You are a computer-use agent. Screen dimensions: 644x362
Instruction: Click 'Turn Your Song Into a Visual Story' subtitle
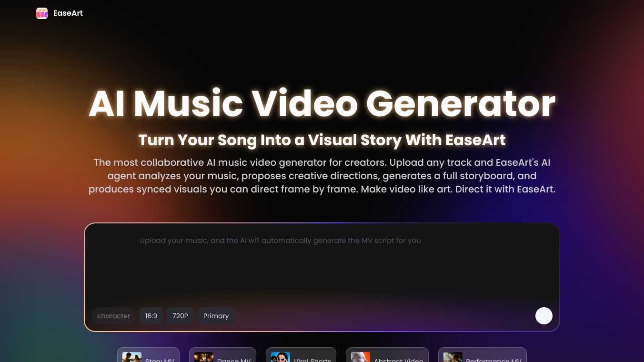(322, 140)
